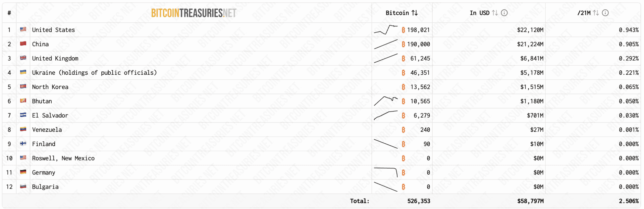Click the United Kingdom flag icon

pyautogui.click(x=23, y=58)
